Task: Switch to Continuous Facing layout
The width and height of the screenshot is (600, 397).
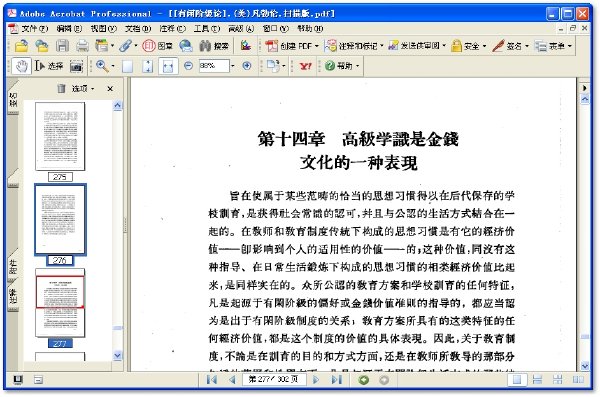Action: pos(558,380)
